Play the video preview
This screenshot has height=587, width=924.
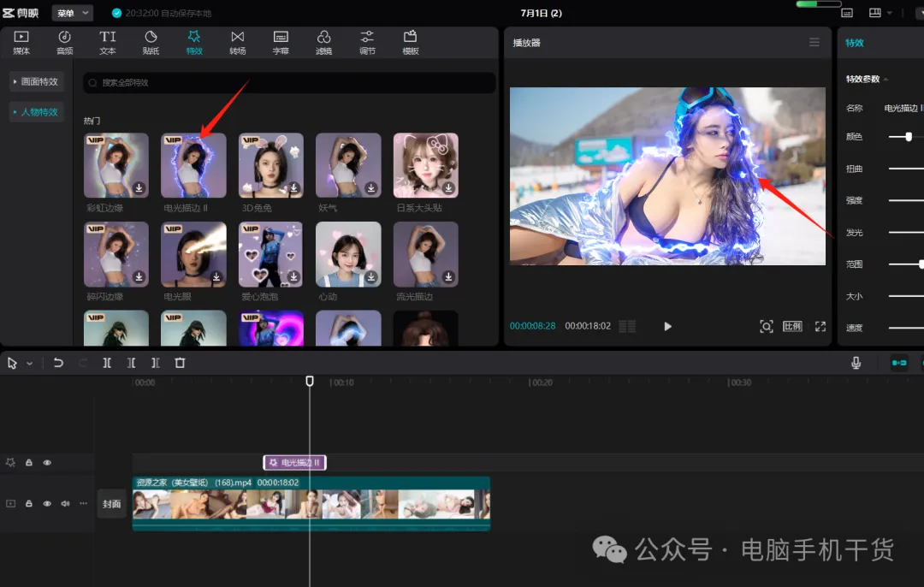tap(667, 327)
